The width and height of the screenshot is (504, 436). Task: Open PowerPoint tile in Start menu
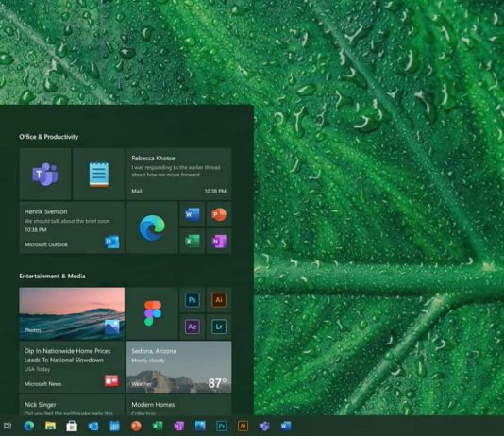219,214
